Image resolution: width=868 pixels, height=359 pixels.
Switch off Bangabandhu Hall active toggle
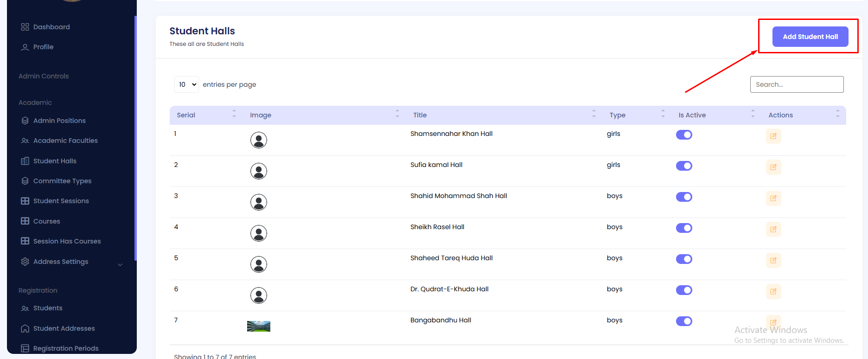click(684, 321)
